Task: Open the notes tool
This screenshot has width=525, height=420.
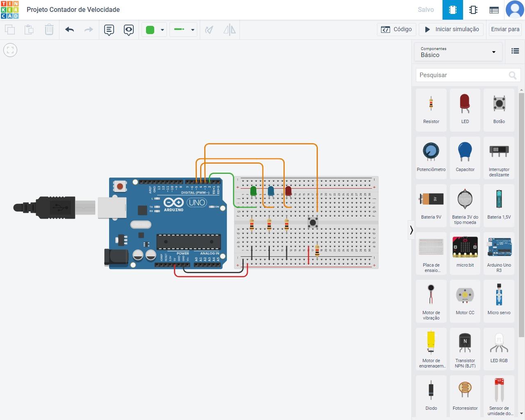Action: (109, 30)
